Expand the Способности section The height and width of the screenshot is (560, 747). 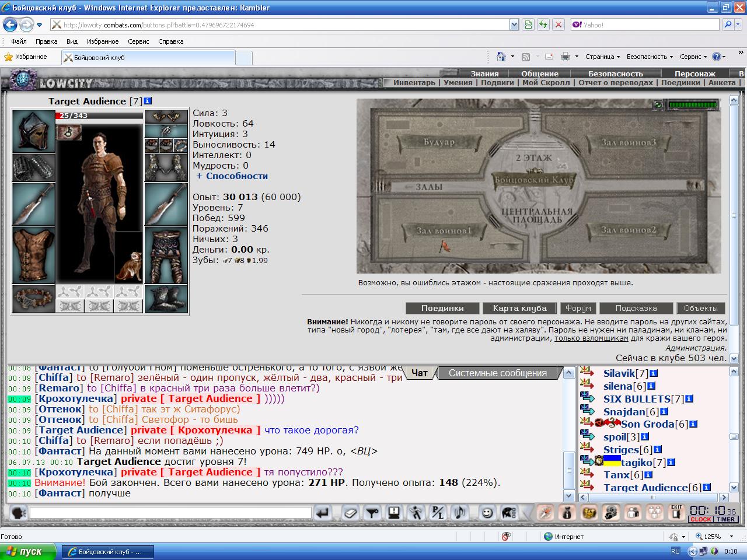pyautogui.click(x=232, y=176)
